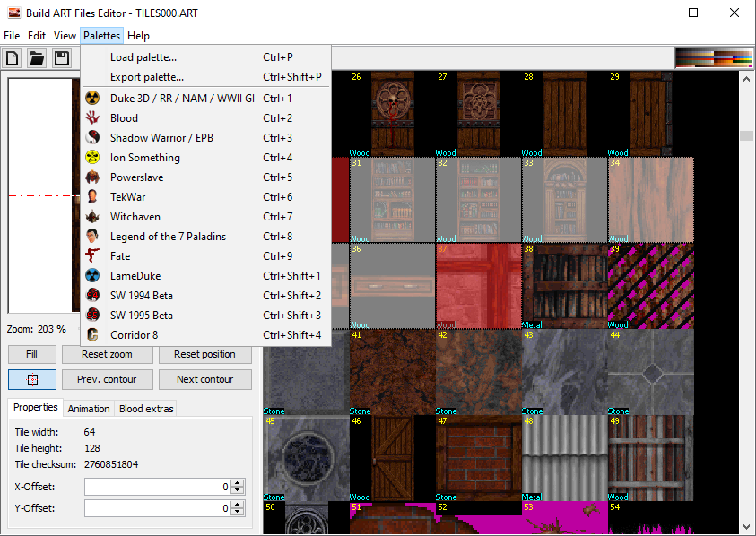Click the Witchaven creature icon

(x=92, y=217)
